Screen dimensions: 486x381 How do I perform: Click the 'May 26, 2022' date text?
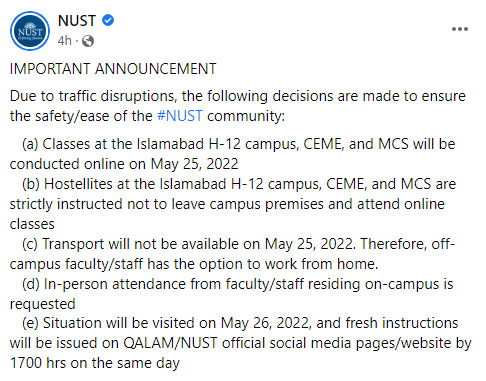tap(266, 323)
